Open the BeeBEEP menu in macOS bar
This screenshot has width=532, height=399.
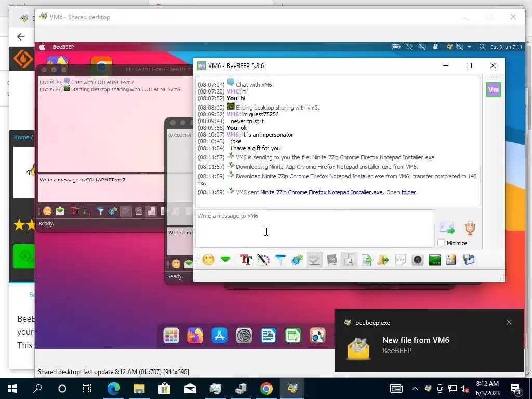coord(63,47)
